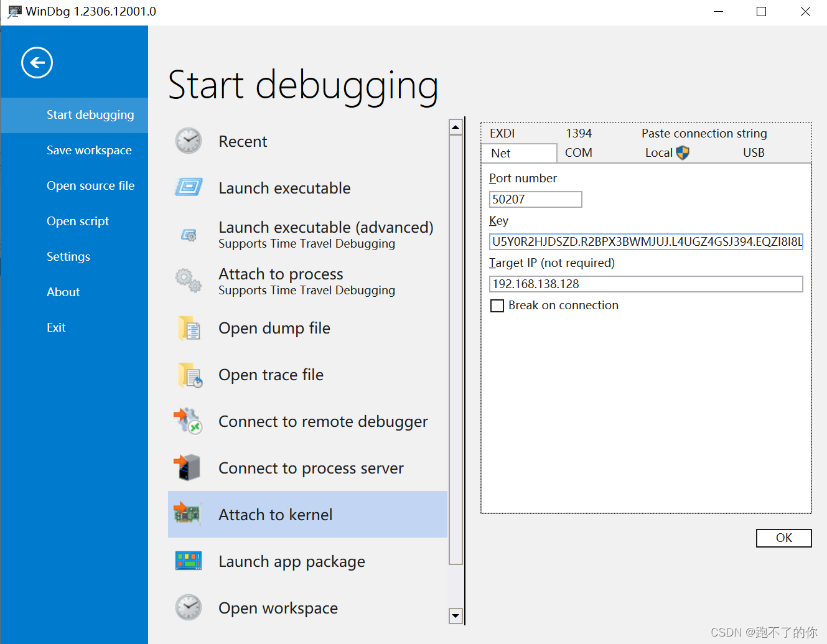Click the Open dump file folder icon

pyautogui.click(x=189, y=328)
